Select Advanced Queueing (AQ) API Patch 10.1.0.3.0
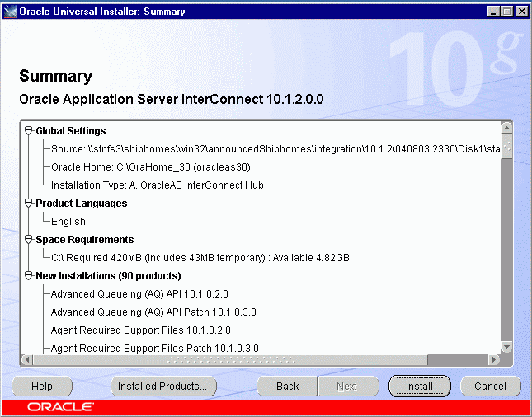 153,312
